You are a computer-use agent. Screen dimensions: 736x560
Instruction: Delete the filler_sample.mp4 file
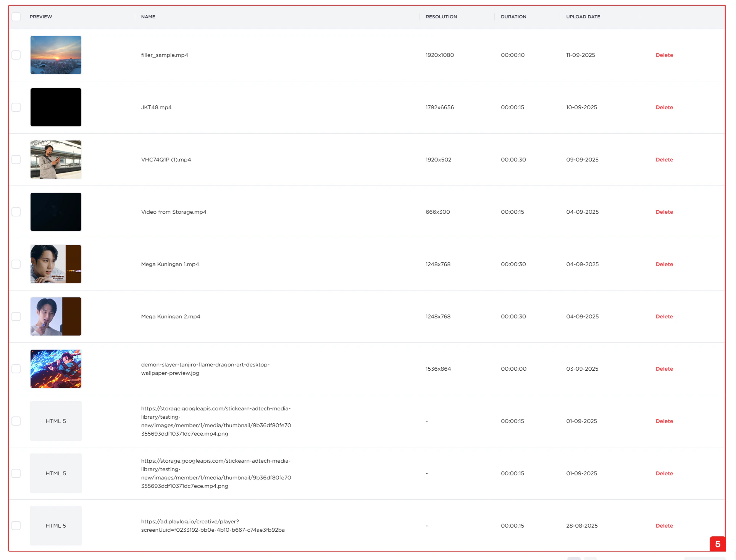click(x=664, y=55)
